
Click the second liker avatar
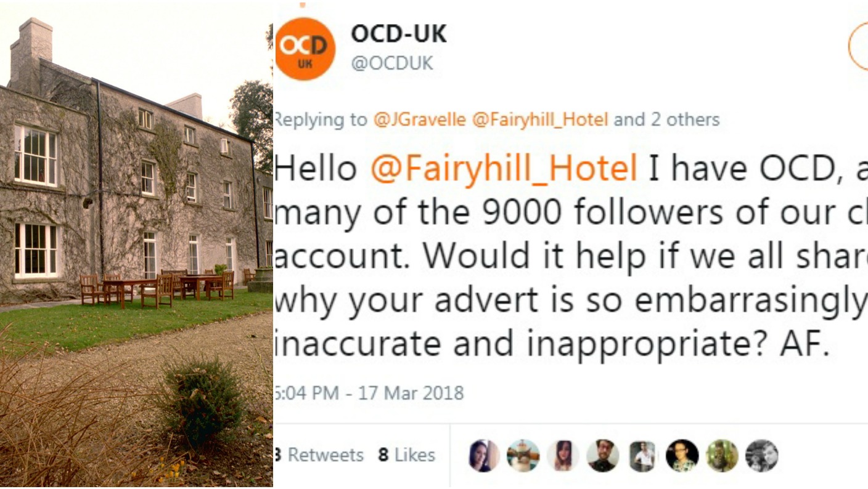(x=523, y=456)
